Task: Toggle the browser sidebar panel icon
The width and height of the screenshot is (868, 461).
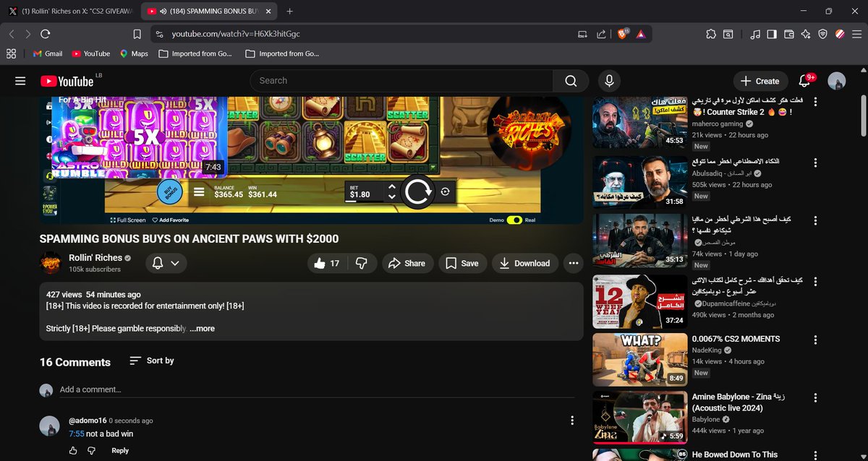Action: [772, 34]
